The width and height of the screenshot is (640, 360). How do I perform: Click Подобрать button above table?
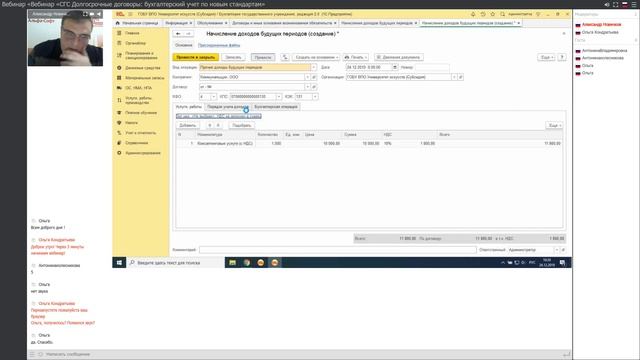(x=242, y=125)
